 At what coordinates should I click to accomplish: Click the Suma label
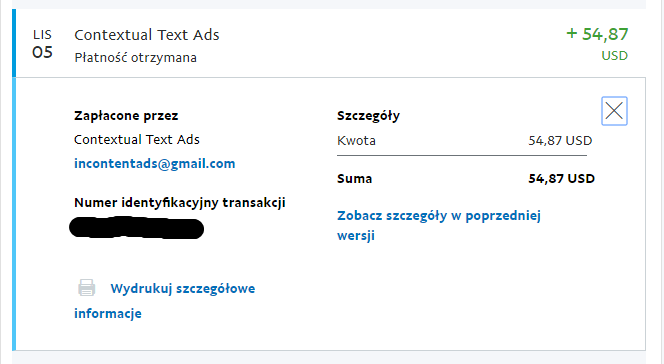click(x=354, y=179)
